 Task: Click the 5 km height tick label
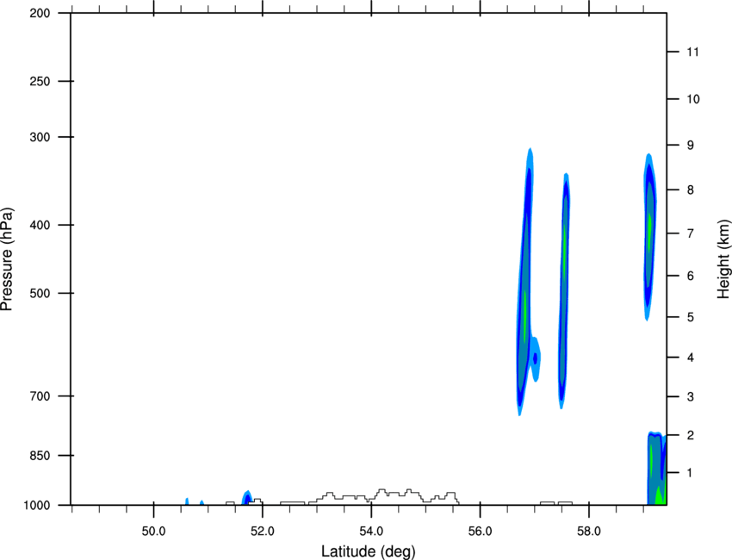[690, 317]
